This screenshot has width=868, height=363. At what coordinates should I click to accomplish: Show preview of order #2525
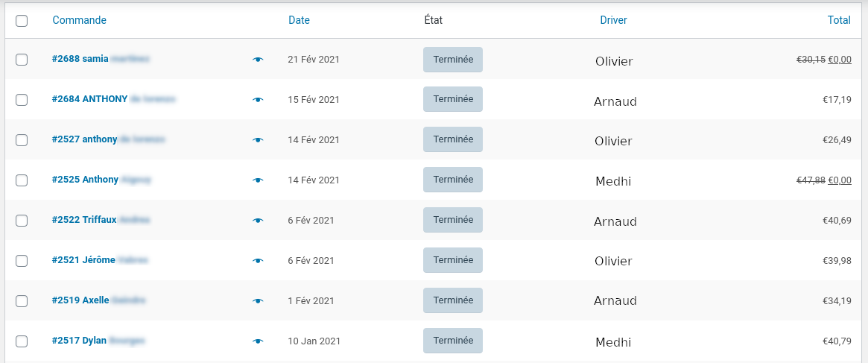(x=257, y=180)
